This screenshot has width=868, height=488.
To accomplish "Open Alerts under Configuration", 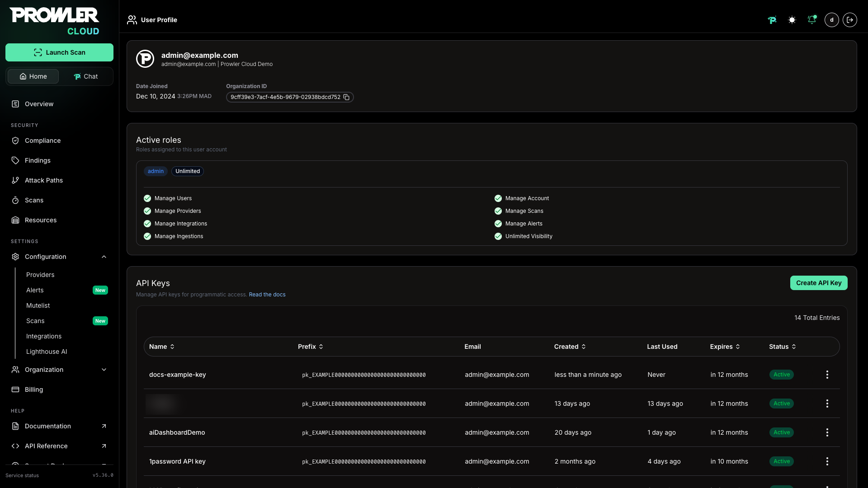I will pos(35,290).
